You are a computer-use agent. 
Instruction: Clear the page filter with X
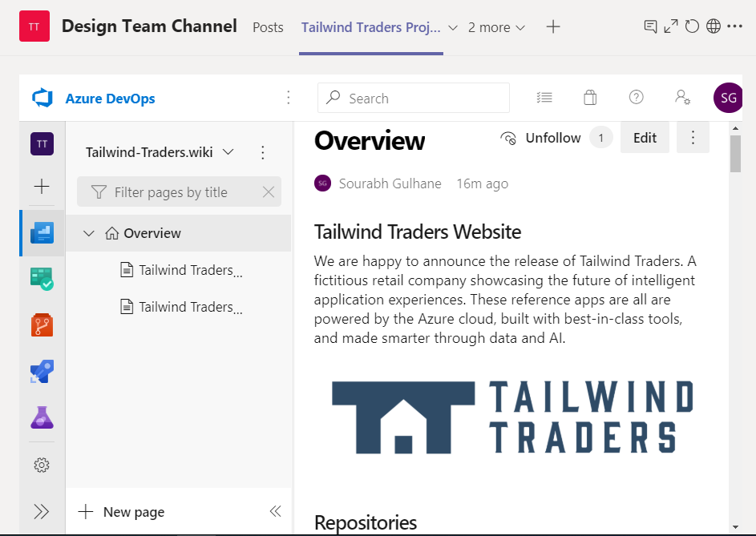point(269,191)
